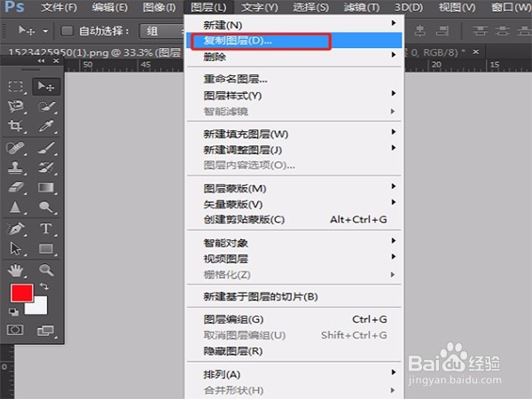Expand the 矢量蒙版(V) submenu

pos(293,204)
